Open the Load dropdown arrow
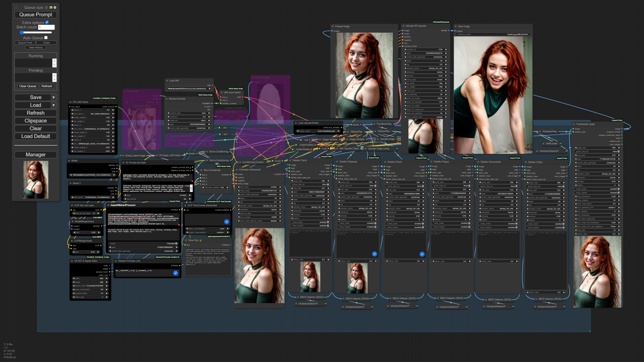Screen dimensions: 644x362 [x=53, y=105]
